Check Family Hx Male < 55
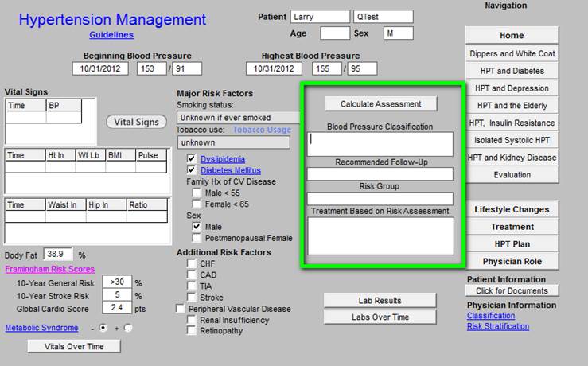Screen dimensions: 588x366 pos(196,193)
